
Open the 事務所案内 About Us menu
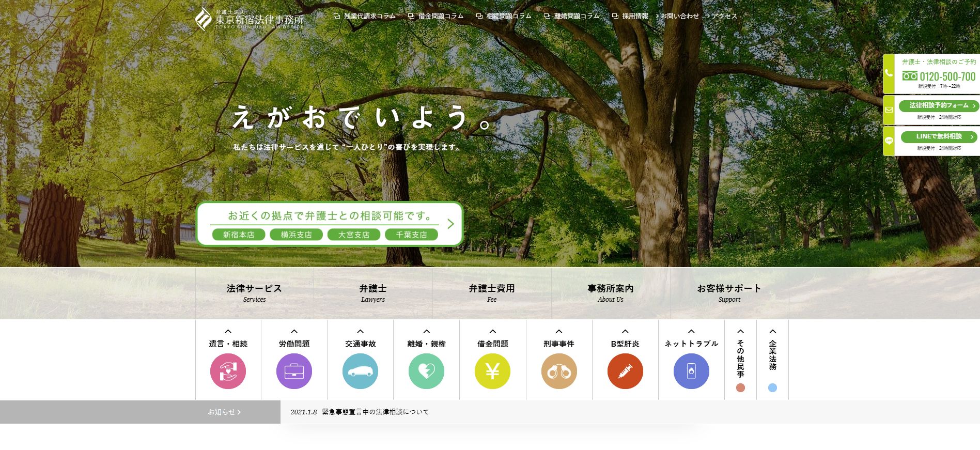(611, 293)
